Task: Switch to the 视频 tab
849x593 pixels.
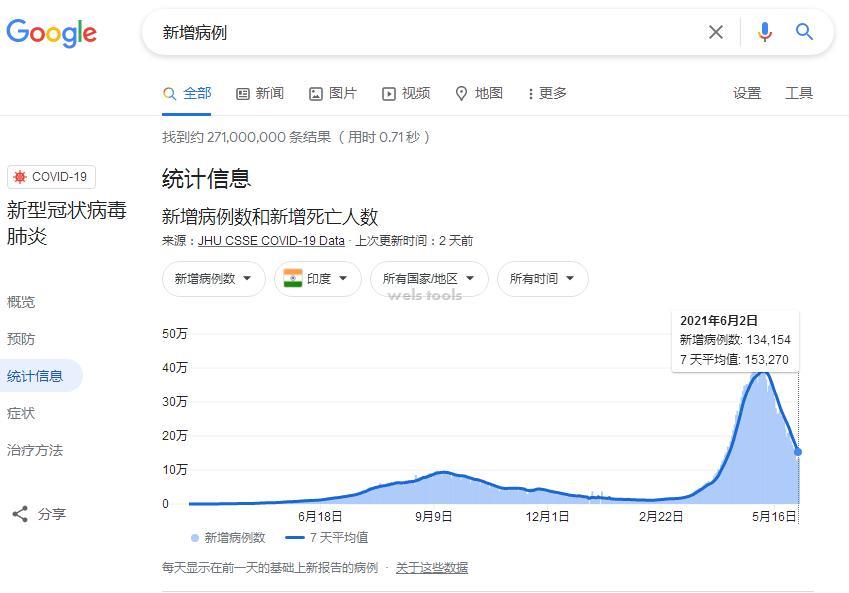Action: [x=405, y=93]
